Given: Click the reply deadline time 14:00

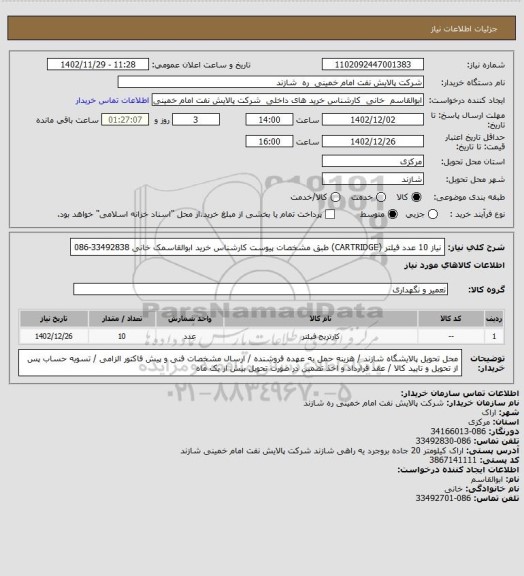Looking at the screenshot, I should click(x=269, y=120).
